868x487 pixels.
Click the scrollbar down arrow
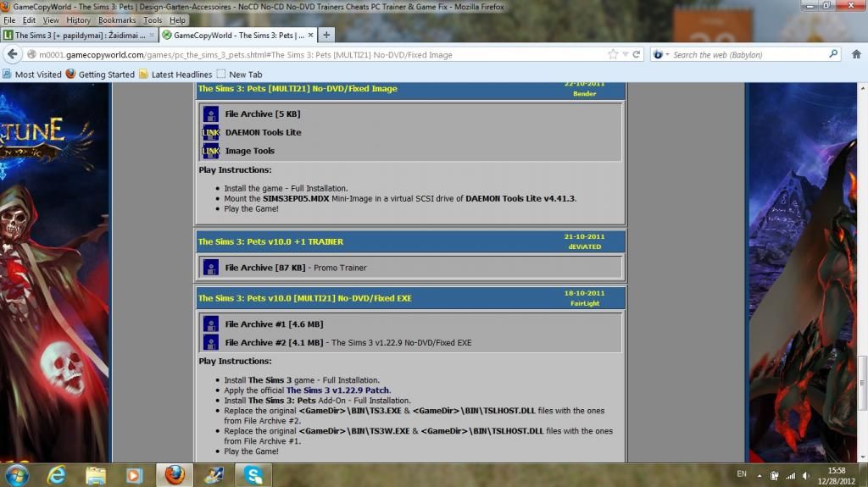point(862,457)
